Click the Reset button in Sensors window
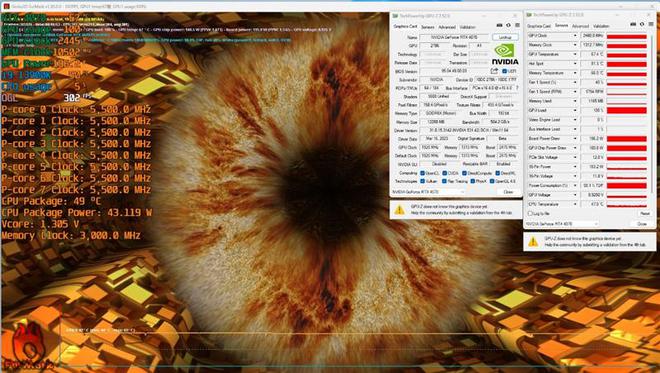The width and height of the screenshot is (660, 373). [x=644, y=213]
